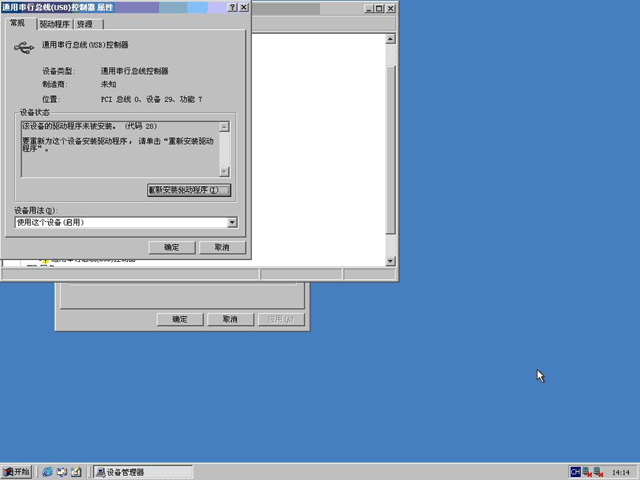
Task: Launch the third quick launch icon
Action: click(x=76, y=472)
